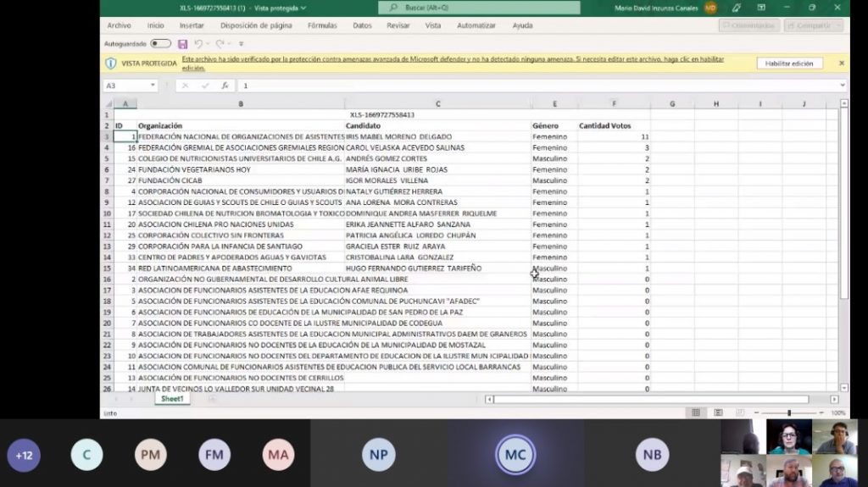Close the protected view warning bar

pyautogui.click(x=841, y=64)
